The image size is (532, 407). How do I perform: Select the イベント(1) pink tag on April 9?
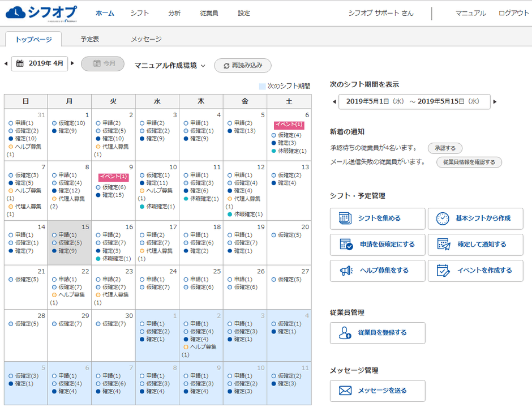113,177
